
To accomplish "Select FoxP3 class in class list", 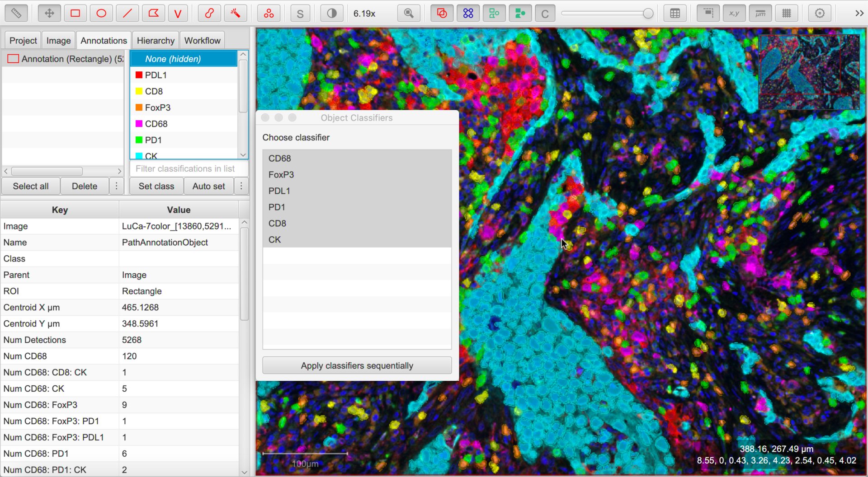I will (x=184, y=108).
